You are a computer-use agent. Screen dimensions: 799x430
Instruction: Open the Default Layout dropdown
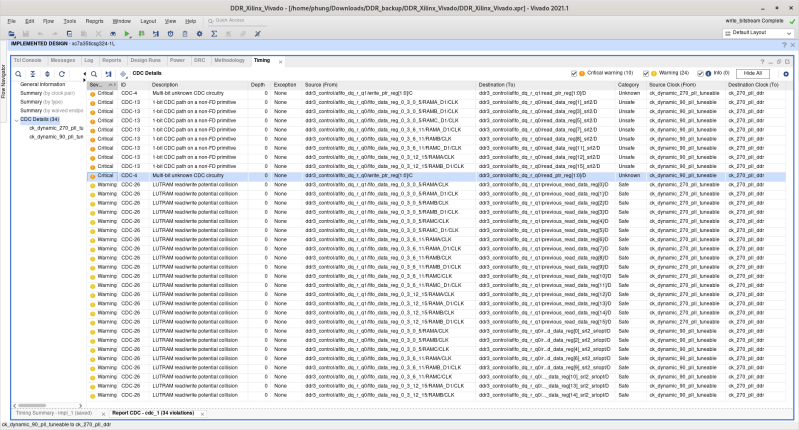758,33
